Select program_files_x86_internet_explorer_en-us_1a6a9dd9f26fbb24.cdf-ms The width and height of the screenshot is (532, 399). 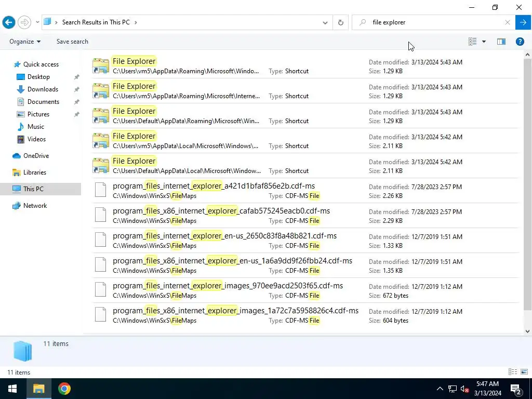[305, 265]
